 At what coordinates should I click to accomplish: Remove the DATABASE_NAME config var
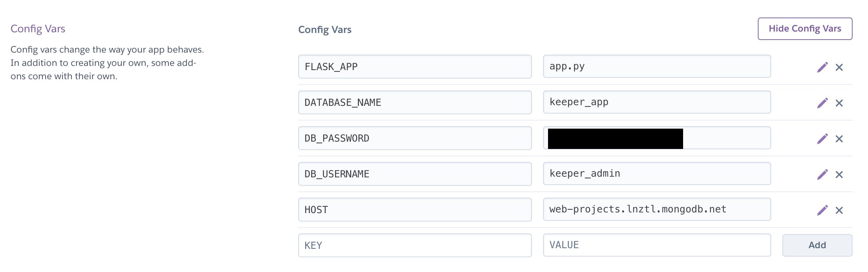pos(839,103)
